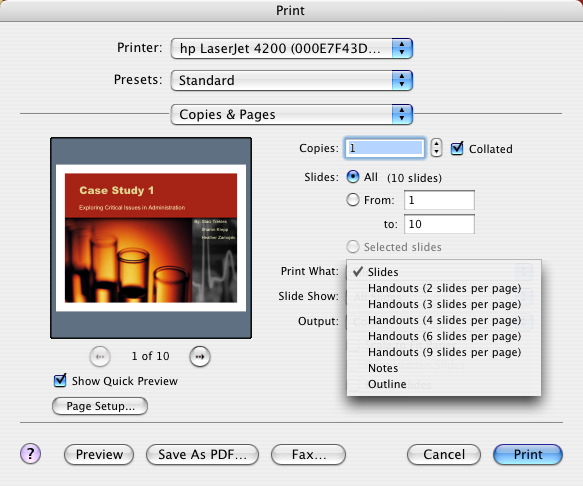Select the All slides radio button
This screenshot has width=583, height=486.
pos(352,177)
